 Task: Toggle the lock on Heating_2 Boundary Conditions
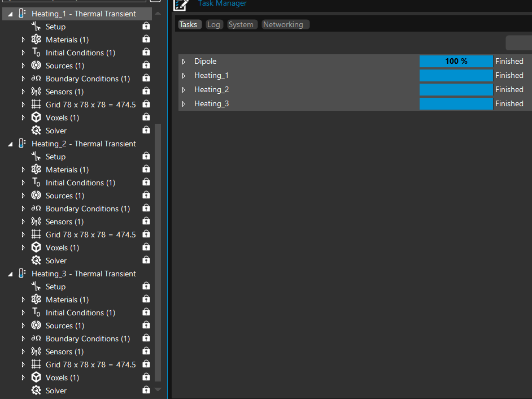click(146, 209)
